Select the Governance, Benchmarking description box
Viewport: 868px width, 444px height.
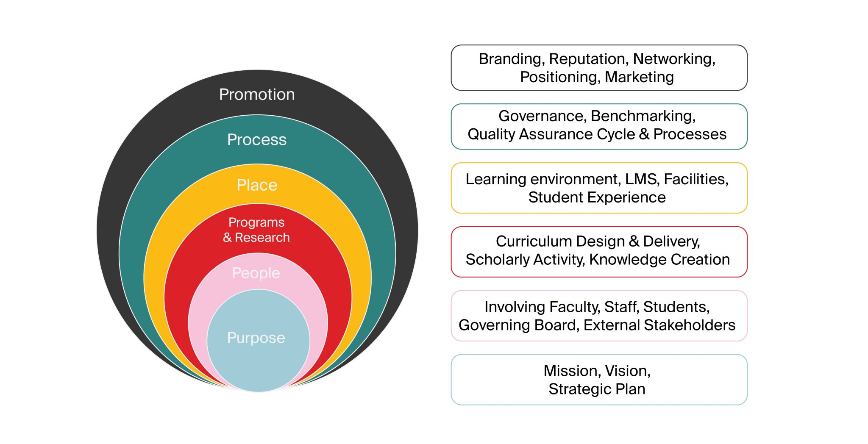tap(599, 127)
